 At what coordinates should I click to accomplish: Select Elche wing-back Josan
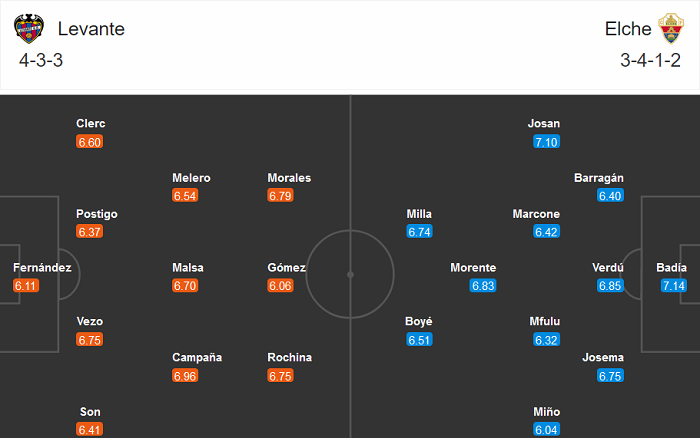pyautogui.click(x=544, y=124)
